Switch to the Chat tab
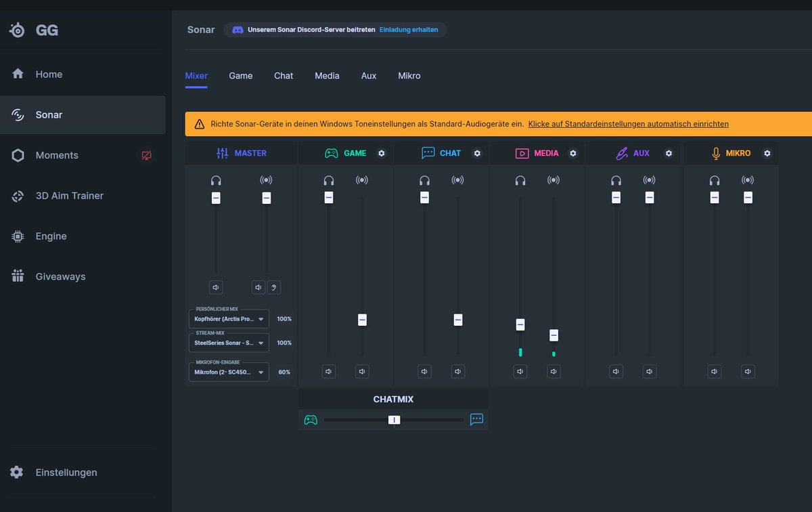Image resolution: width=812 pixels, height=512 pixels. (284, 76)
